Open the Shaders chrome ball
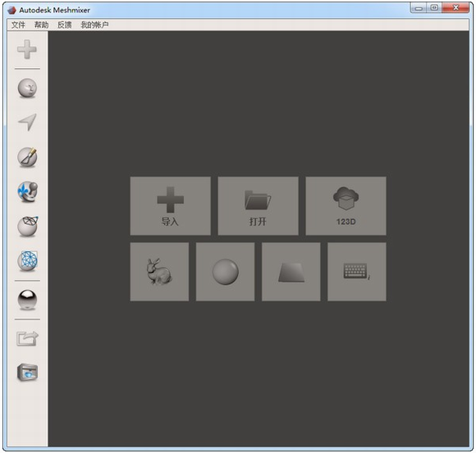 tap(27, 300)
